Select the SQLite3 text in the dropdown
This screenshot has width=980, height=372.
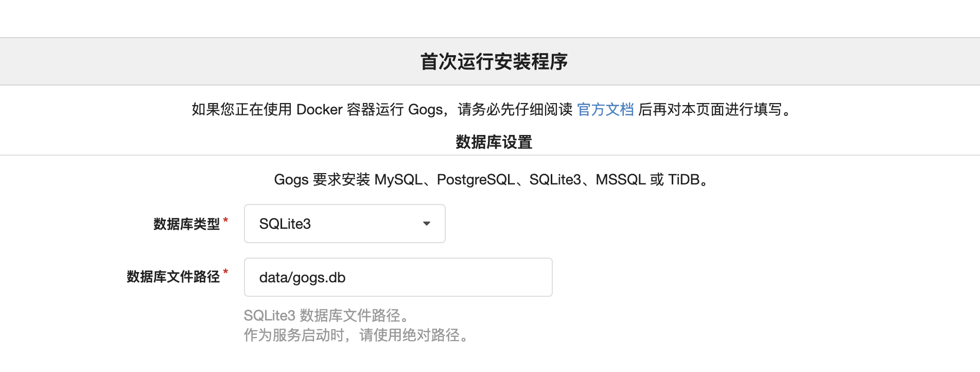(x=285, y=224)
